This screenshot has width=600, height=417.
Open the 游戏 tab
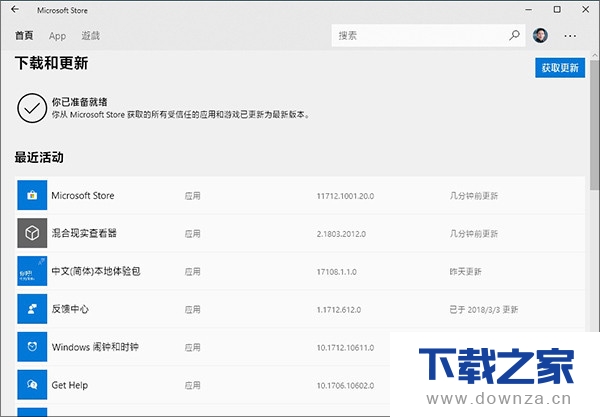(90, 36)
